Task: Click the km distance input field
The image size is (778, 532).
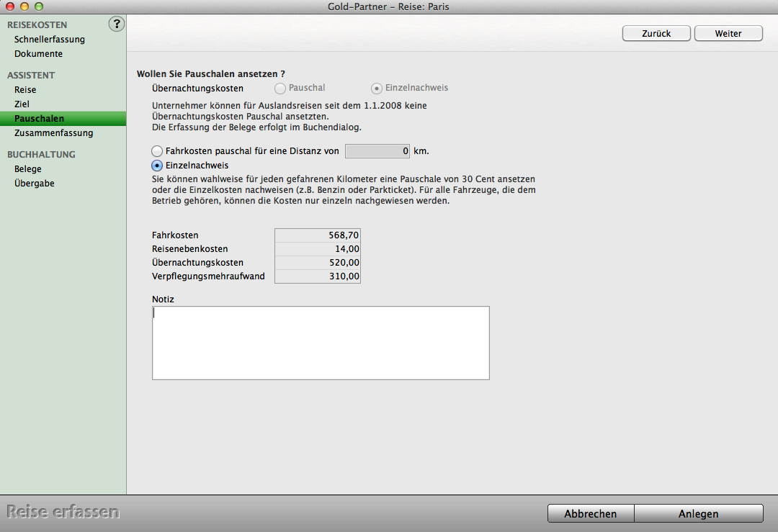Action: (x=377, y=151)
